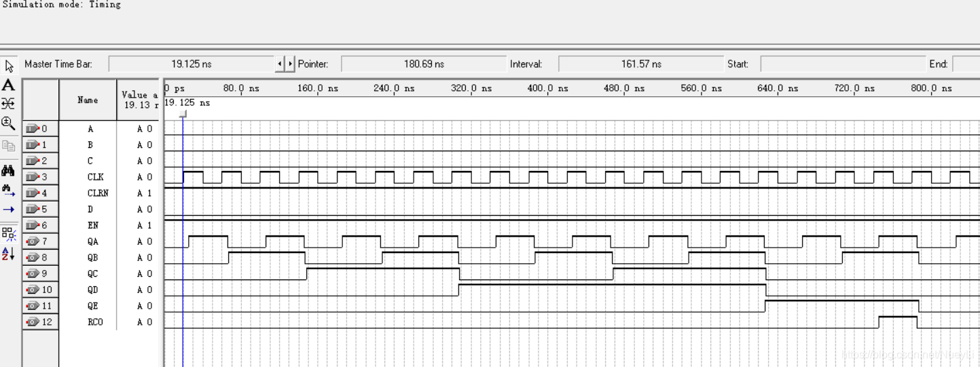Click the blue right-arrow icon
This screenshot has height=367, width=980.
coord(8,210)
